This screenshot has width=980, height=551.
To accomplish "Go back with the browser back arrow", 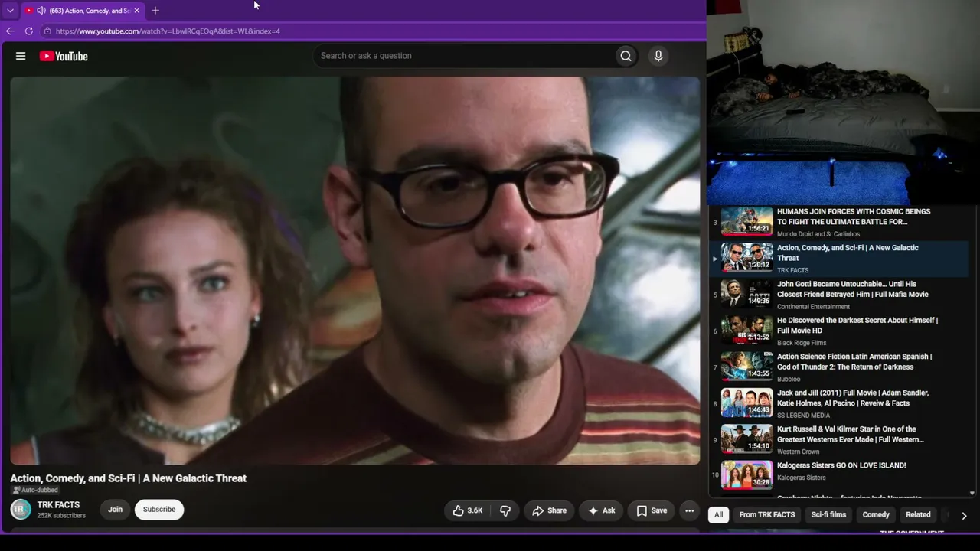I will coord(10,31).
